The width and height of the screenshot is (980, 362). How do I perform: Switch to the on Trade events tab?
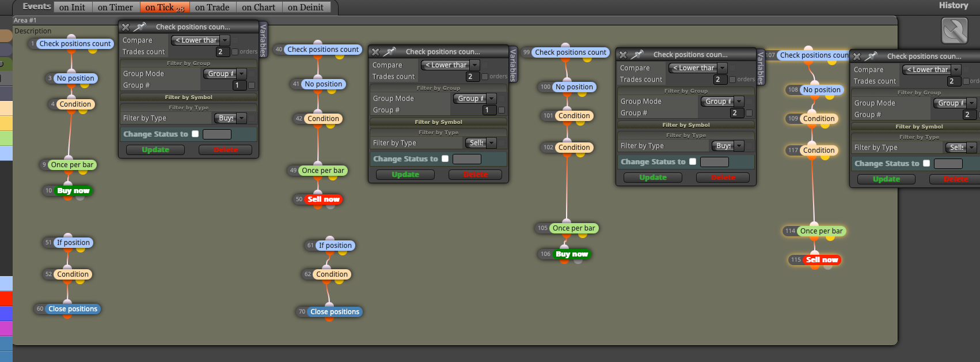pyautogui.click(x=212, y=7)
